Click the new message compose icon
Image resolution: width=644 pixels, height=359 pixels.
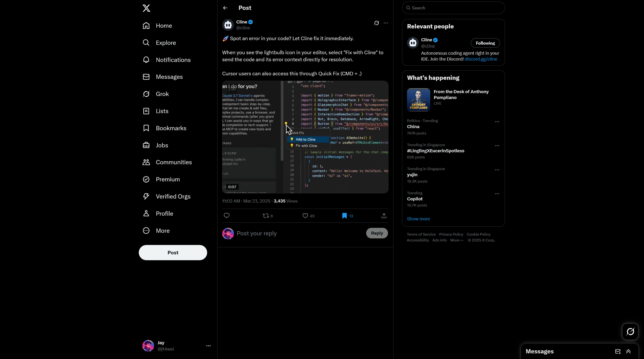[617, 351]
